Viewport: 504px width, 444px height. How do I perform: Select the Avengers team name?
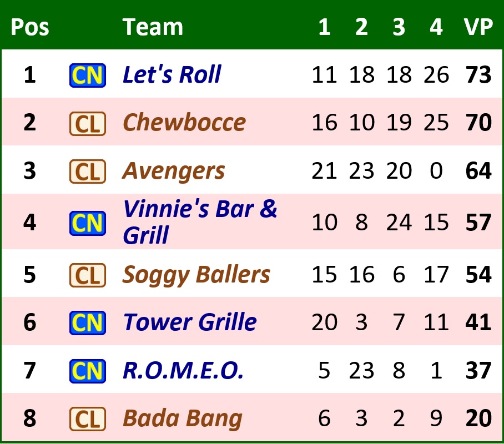coord(173,171)
